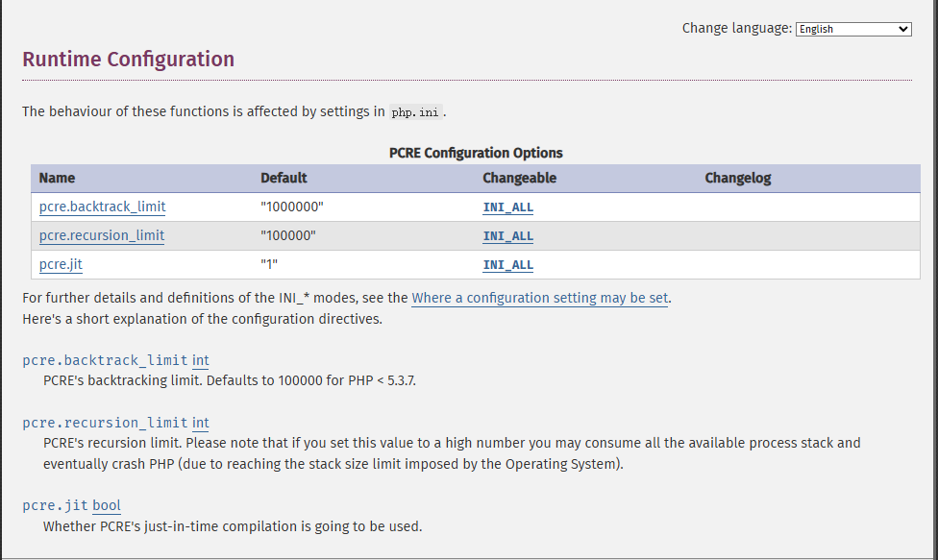Click the PCRE Configuration Options table caption
The image size is (938, 560).
click(476, 153)
